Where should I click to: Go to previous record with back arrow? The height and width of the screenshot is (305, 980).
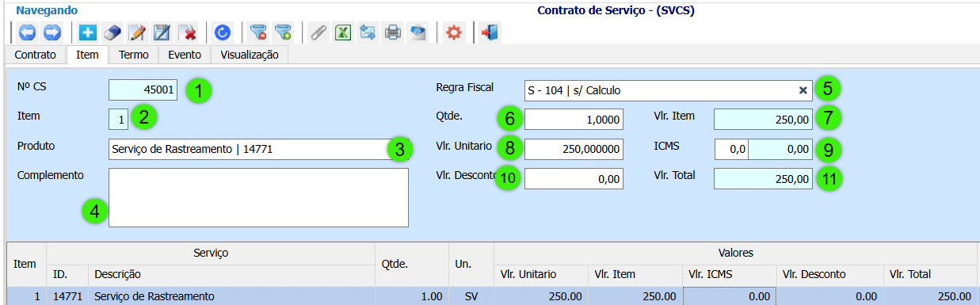coord(28,32)
